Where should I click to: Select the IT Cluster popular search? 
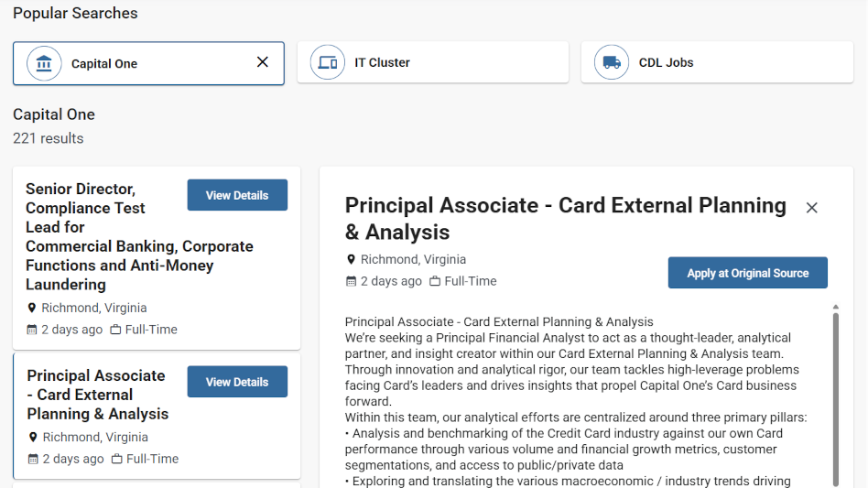click(x=433, y=62)
